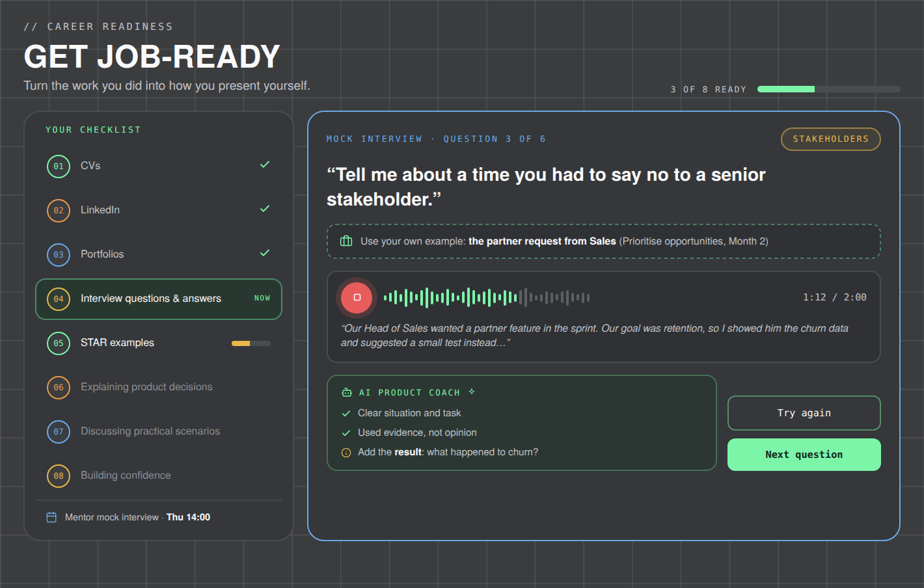The width and height of the screenshot is (924, 588).
Task: Click 'Add the result' coach suggestion
Action: [x=448, y=452]
